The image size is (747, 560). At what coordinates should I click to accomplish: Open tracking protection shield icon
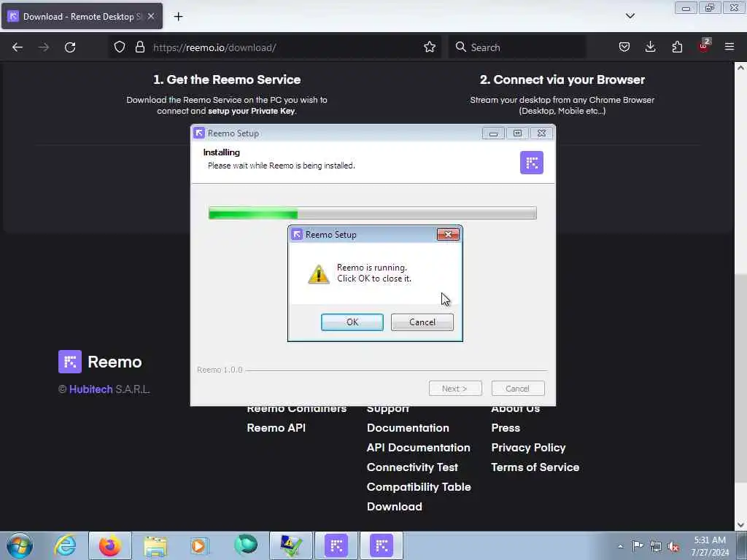click(120, 47)
